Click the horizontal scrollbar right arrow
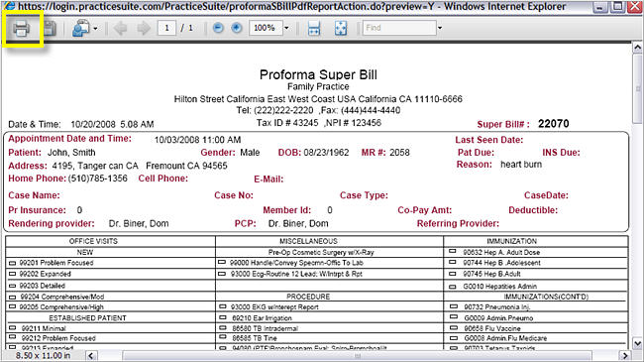 pyautogui.click(x=625, y=356)
